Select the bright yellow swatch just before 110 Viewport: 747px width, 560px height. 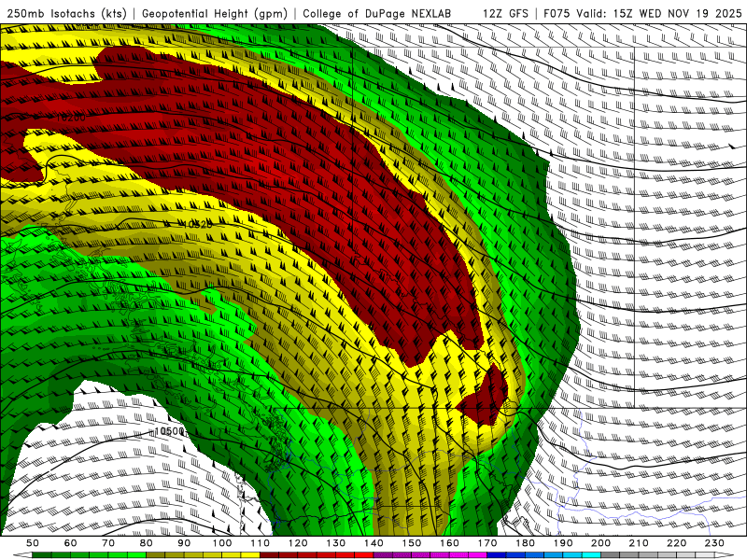pyautogui.click(x=250, y=555)
